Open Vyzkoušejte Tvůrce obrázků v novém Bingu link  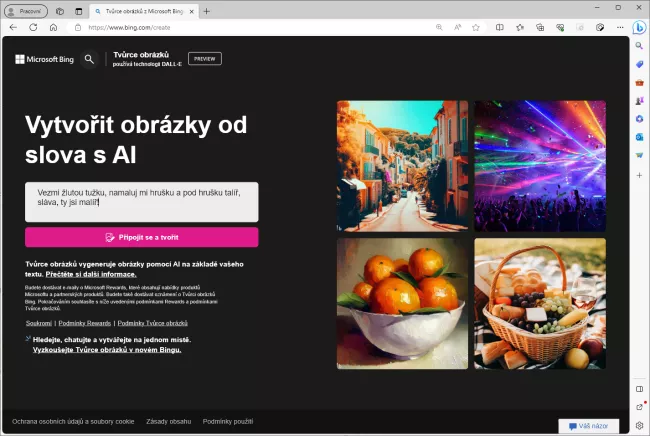pos(106,350)
